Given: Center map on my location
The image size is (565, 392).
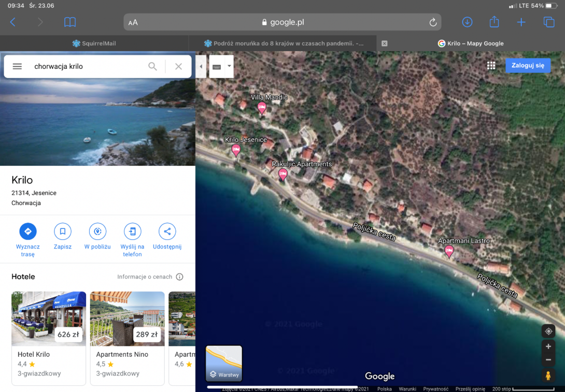Looking at the screenshot, I should [548, 331].
